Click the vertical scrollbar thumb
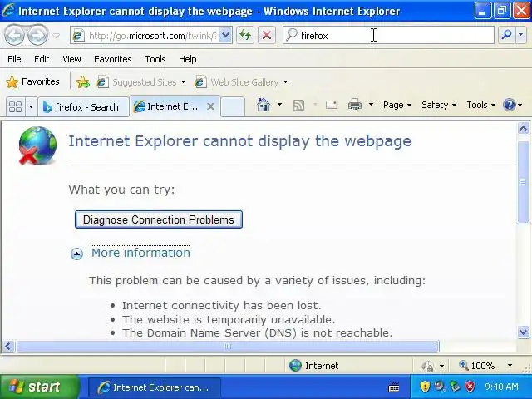The height and width of the screenshot is (399, 532). [523, 183]
